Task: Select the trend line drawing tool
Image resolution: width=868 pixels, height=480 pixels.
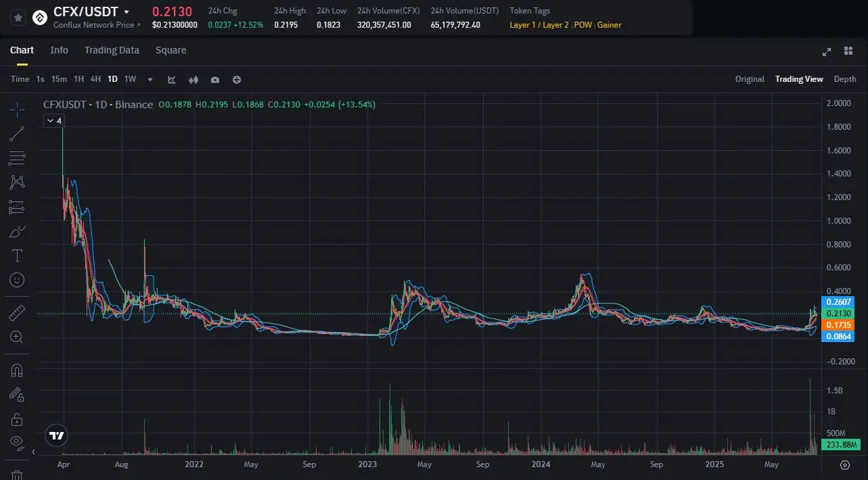Action: (17, 134)
